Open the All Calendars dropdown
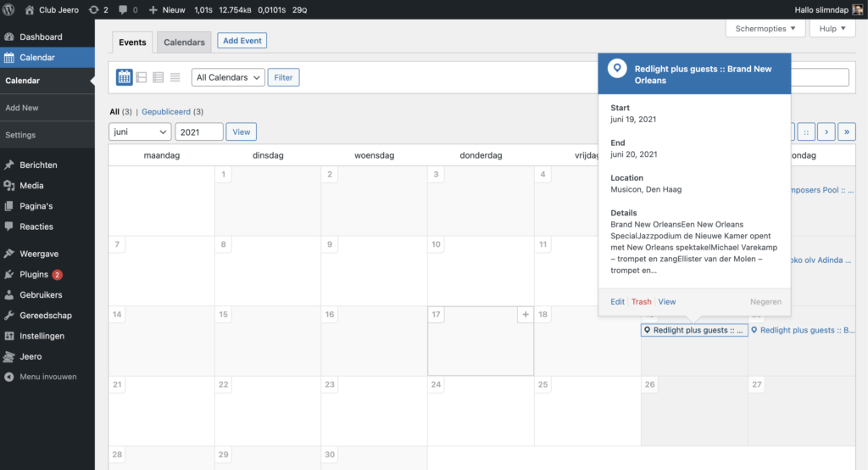 (x=228, y=77)
